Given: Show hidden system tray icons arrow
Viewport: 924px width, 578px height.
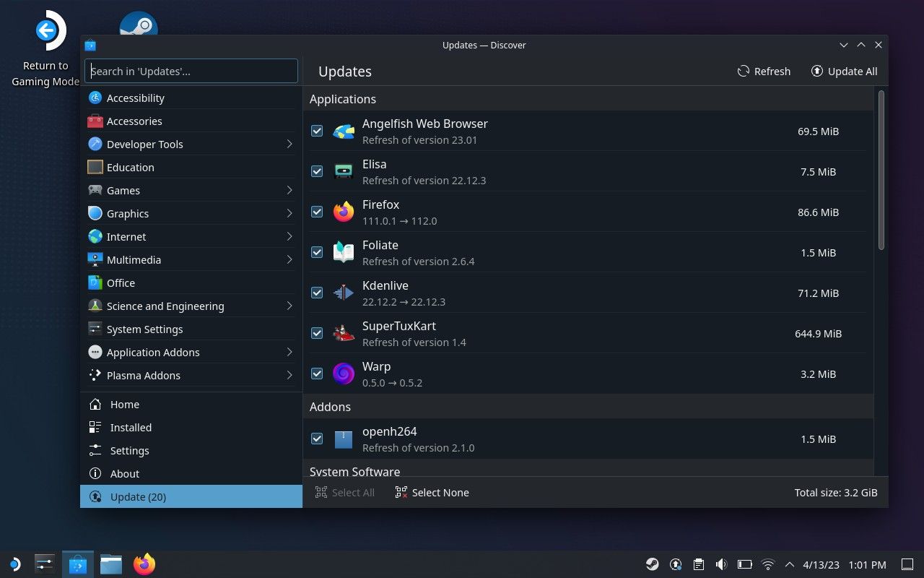Looking at the screenshot, I should [789, 565].
